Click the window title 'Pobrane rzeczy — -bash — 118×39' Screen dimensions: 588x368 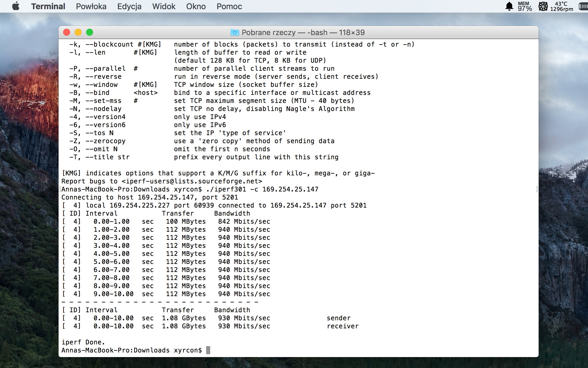(303, 32)
